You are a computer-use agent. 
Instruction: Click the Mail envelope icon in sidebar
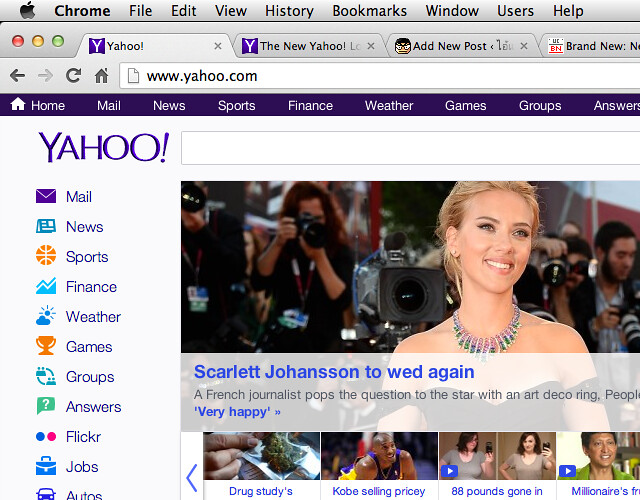tap(46, 196)
